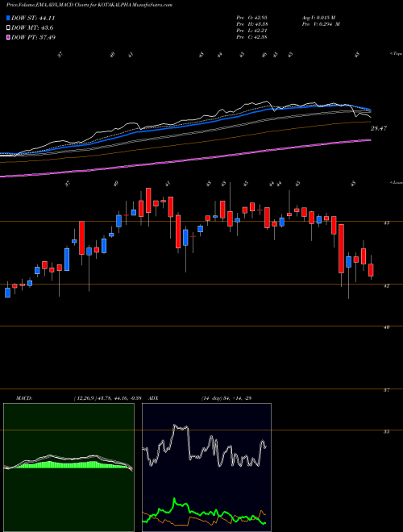This screenshot has width=403, height=532.
Task: Click the 35 price axis label
Action: tap(387, 432)
